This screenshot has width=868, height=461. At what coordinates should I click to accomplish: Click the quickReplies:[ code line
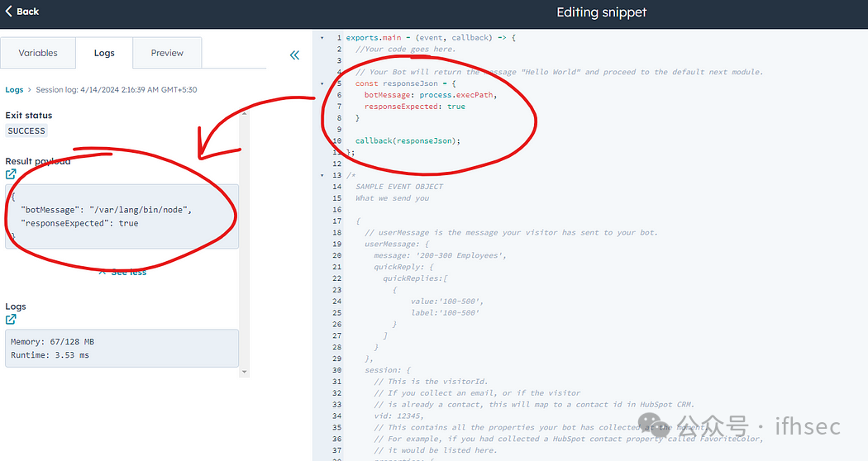point(415,278)
